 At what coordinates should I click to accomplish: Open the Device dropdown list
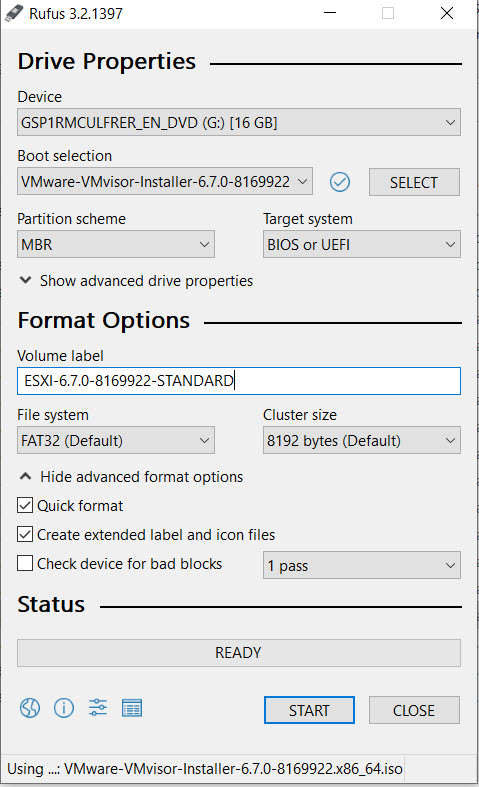pos(238,122)
